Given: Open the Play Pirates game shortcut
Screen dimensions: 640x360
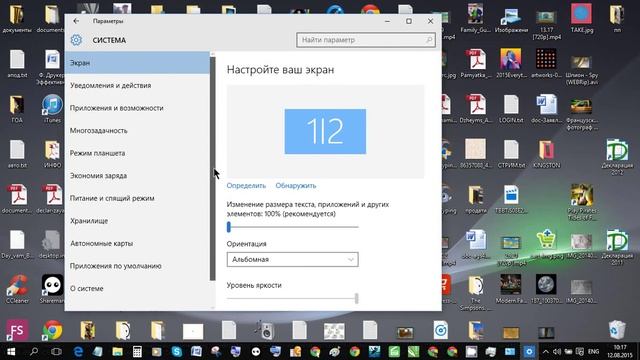Looking at the screenshot, I should (582, 202).
